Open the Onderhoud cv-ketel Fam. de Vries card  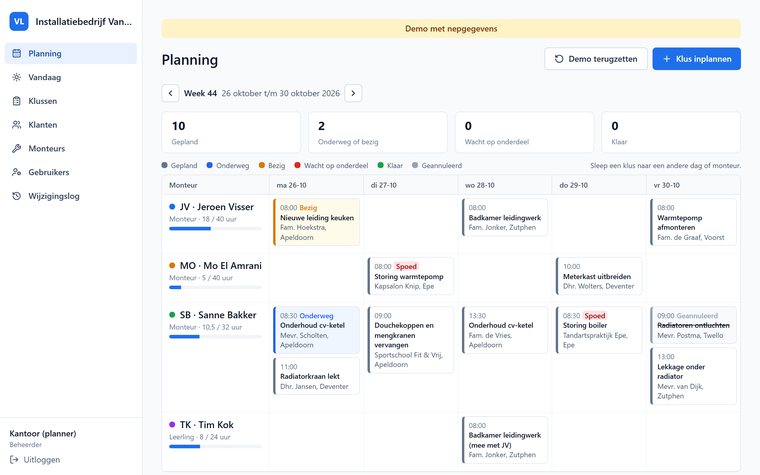coord(505,330)
